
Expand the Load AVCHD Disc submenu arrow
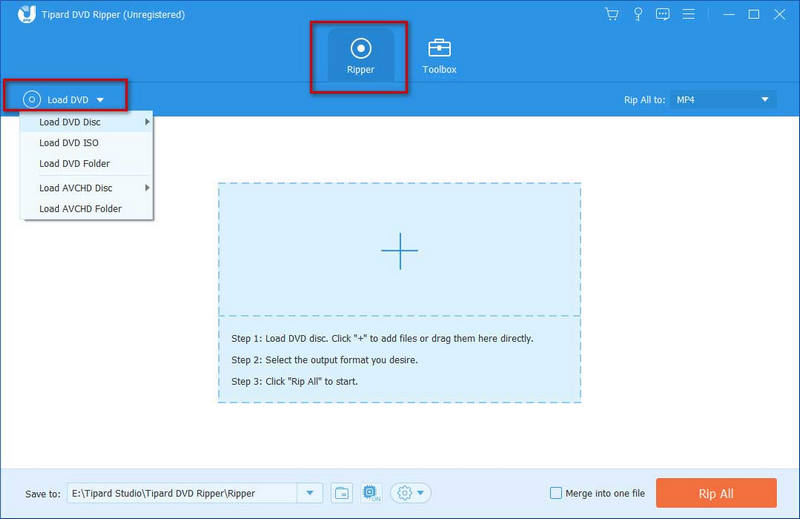(x=147, y=188)
